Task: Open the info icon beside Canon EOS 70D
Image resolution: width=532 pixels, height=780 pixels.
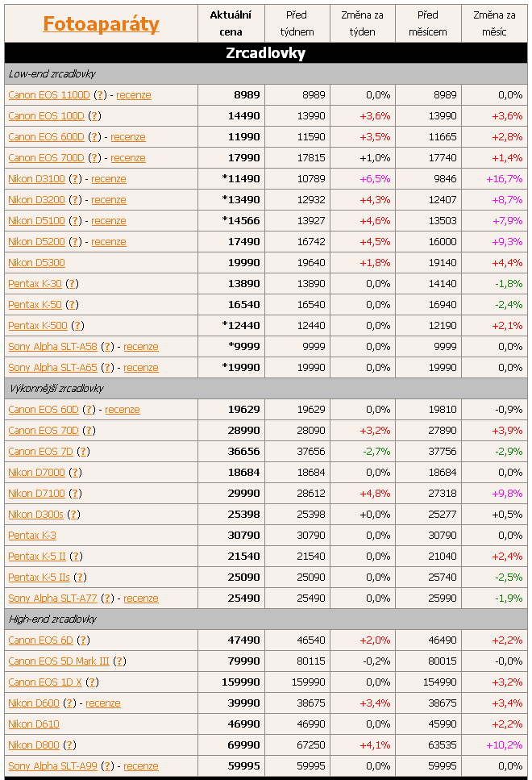Action: [89, 431]
